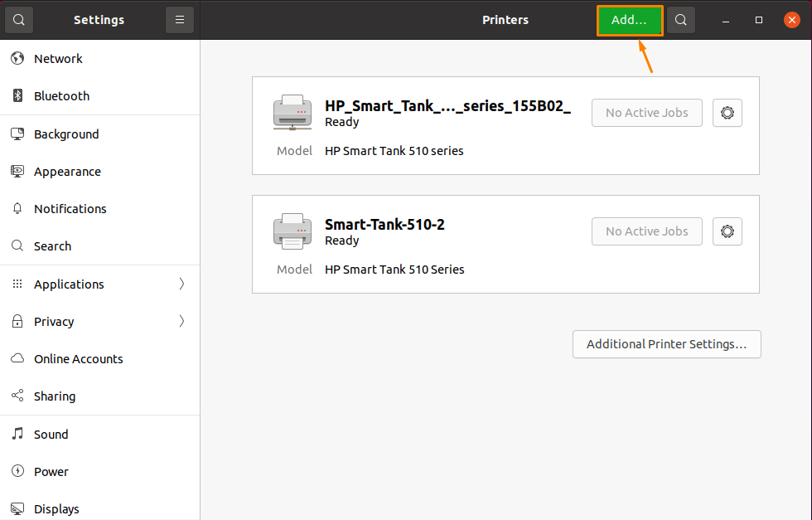Open Additional Printer Settings
The height and width of the screenshot is (520, 812).
(x=666, y=343)
